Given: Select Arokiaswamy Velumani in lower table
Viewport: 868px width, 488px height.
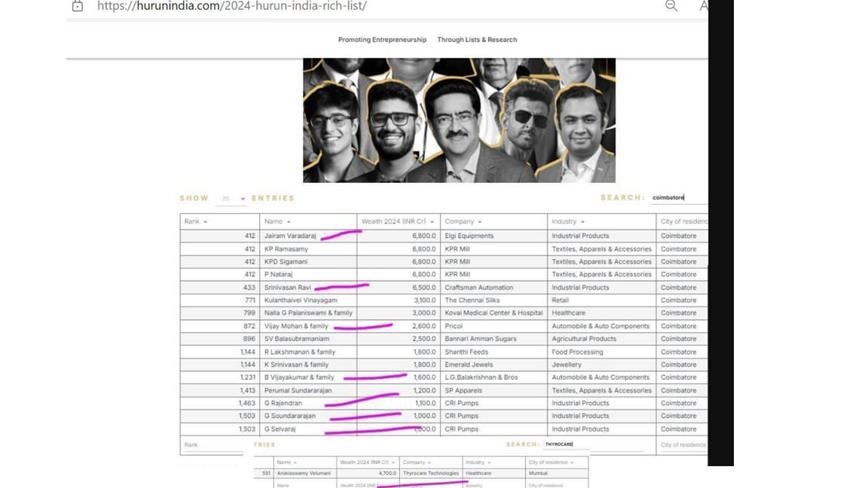Looking at the screenshot, I should click(304, 474).
